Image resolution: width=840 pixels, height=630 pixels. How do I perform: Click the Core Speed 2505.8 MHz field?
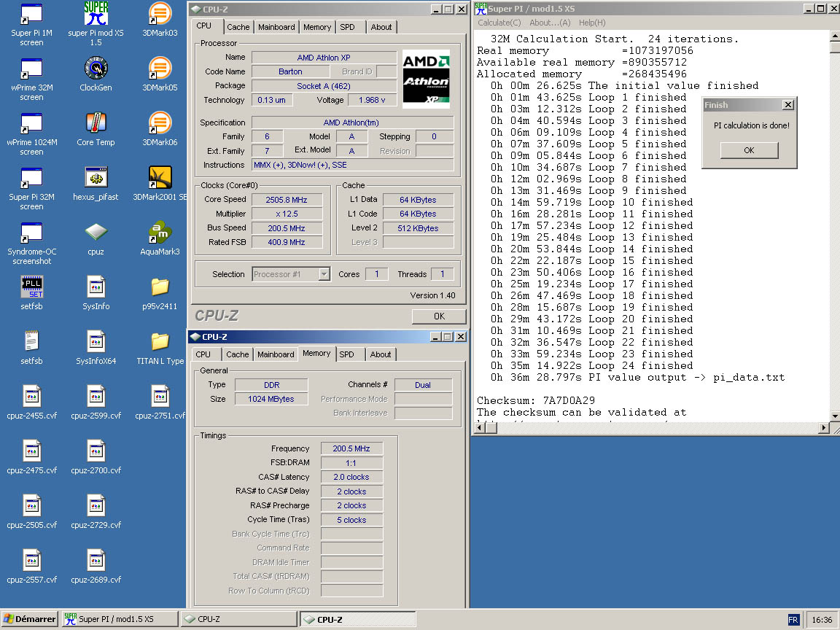coord(287,200)
